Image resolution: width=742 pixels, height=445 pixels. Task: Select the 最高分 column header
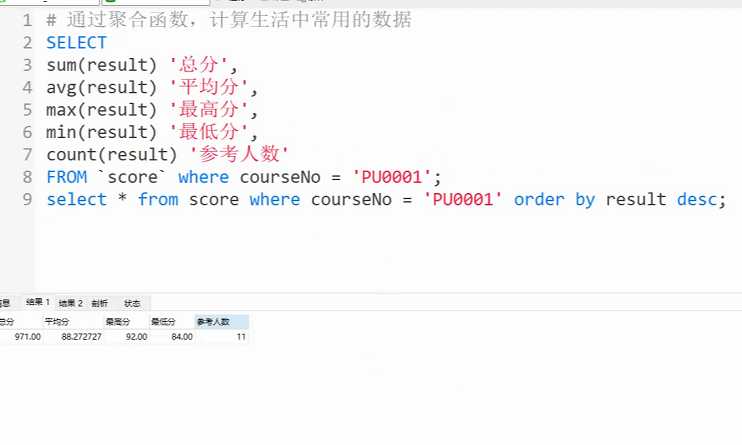click(126, 322)
